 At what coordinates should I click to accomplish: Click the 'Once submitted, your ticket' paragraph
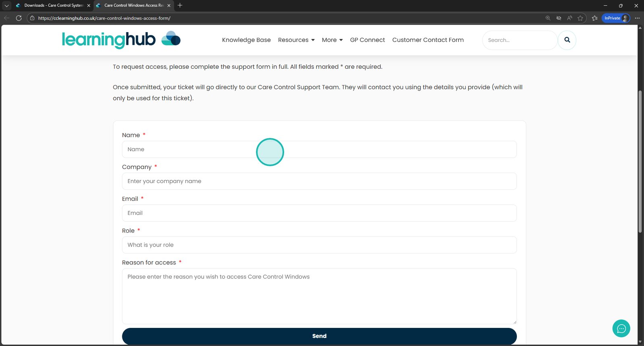pos(318,93)
